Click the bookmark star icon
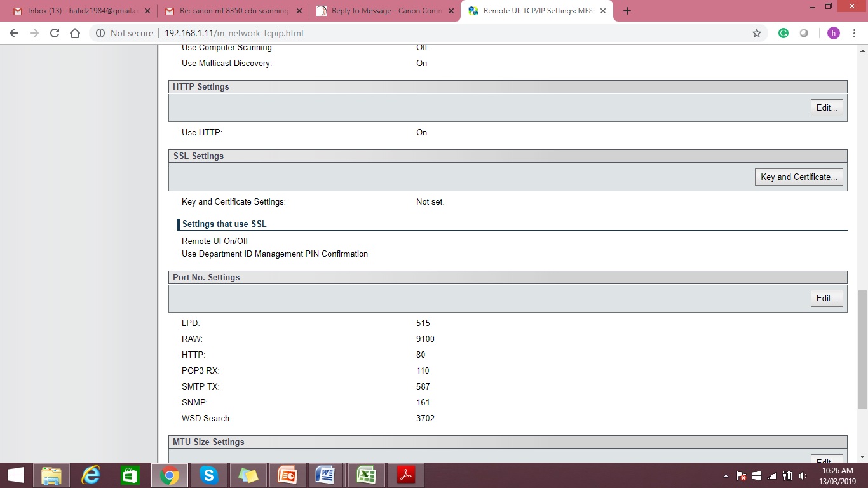The width and height of the screenshot is (868, 488). coord(756,33)
